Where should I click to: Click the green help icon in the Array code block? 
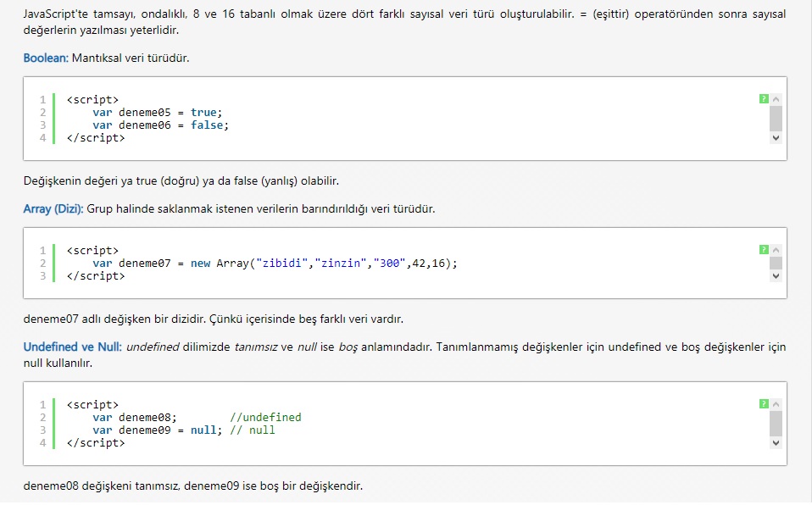click(764, 250)
